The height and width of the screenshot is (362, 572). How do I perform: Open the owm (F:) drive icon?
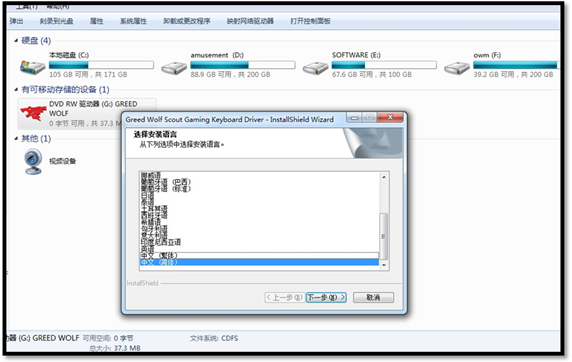coord(457,68)
